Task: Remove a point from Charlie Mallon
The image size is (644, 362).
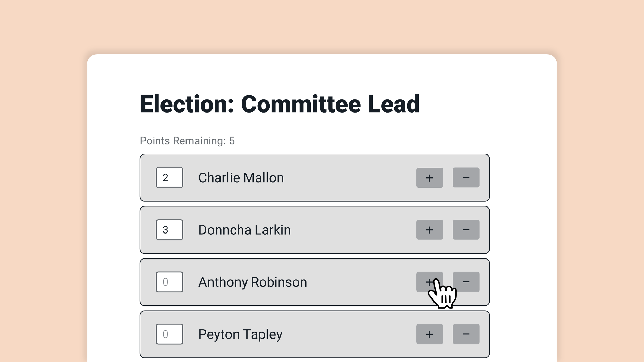Action: (x=466, y=178)
